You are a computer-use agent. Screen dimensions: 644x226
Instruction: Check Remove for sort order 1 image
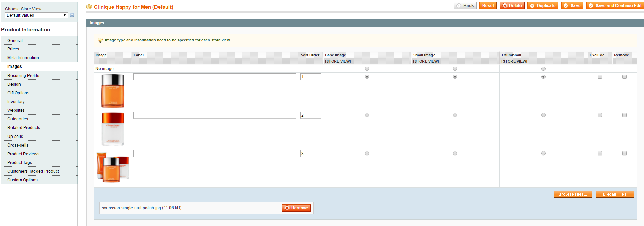click(625, 77)
